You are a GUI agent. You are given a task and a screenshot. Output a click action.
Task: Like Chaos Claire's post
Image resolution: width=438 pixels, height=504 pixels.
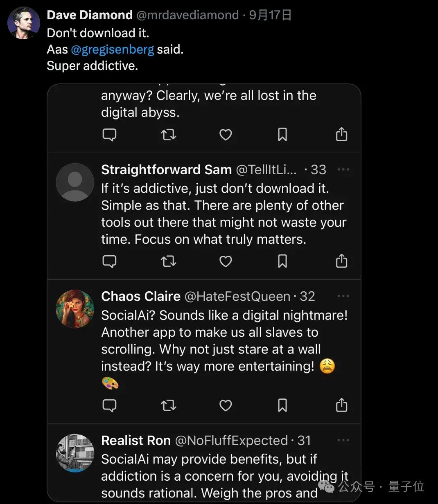click(x=226, y=405)
